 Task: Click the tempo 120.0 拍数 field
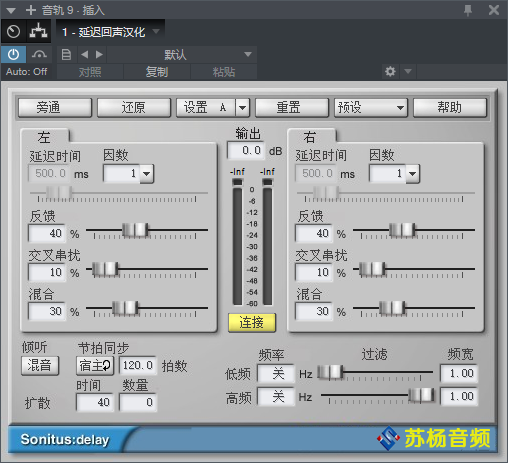(x=138, y=366)
